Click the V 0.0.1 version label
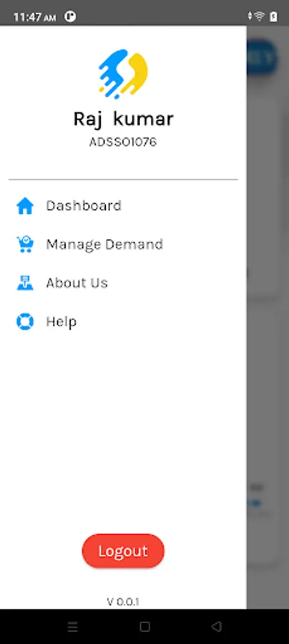 point(123,602)
